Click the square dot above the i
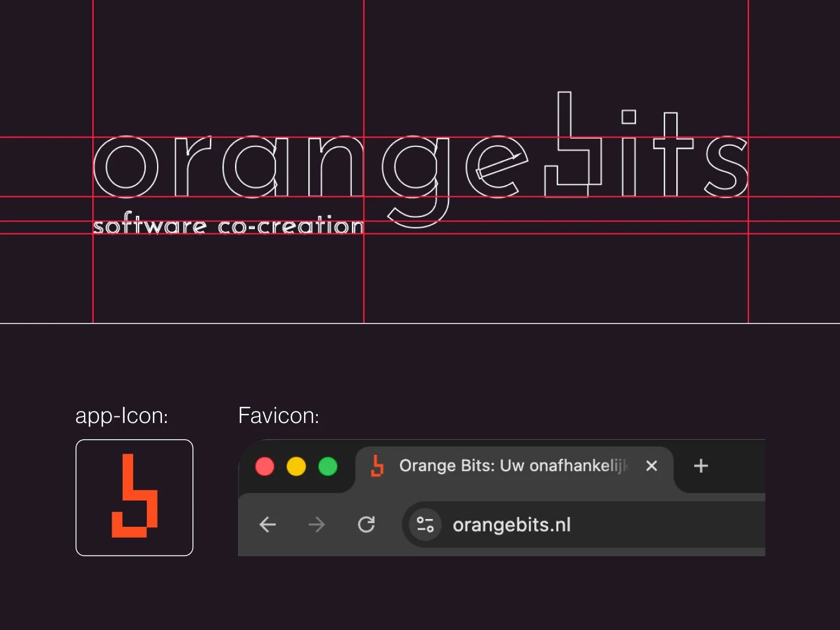Viewport: 840px width, 630px height. click(628, 116)
